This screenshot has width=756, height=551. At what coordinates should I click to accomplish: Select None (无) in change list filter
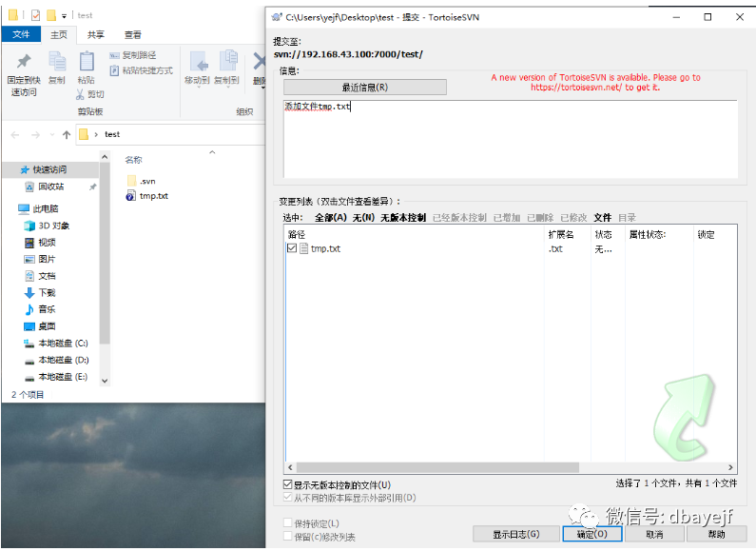363,218
